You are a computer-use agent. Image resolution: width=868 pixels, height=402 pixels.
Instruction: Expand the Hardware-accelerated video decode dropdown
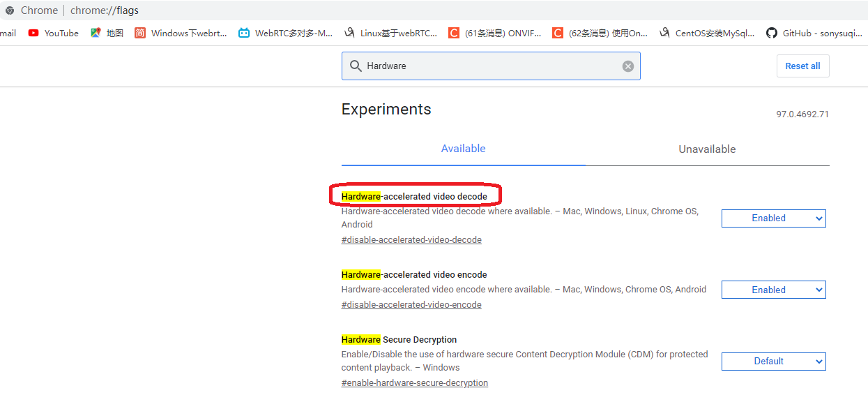(773, 218)
